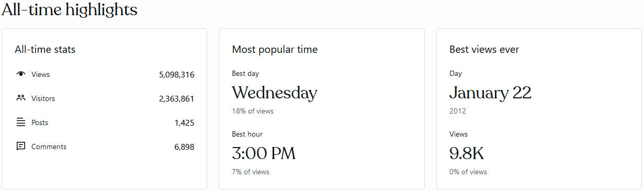
Task: Select the Views stat label
Action: (41, 75)
